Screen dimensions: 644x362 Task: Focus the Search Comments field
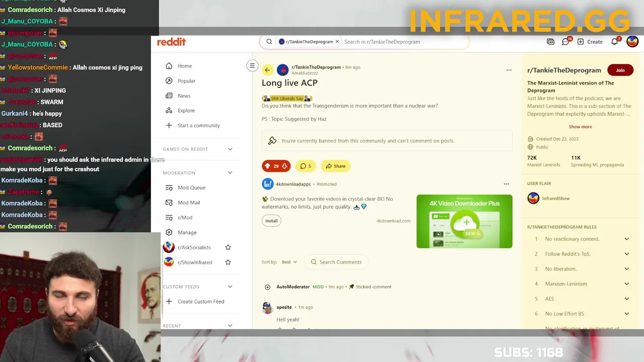[336, 262]
